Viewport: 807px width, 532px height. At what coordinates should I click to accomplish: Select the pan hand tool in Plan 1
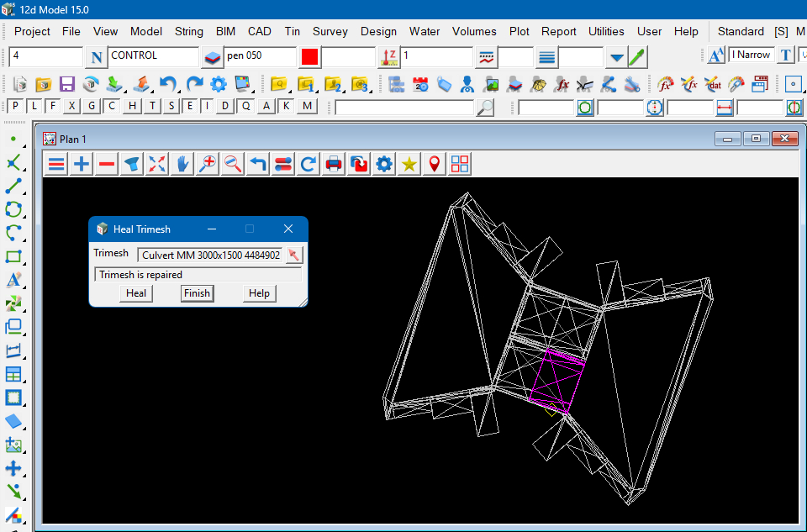point(182,164)
